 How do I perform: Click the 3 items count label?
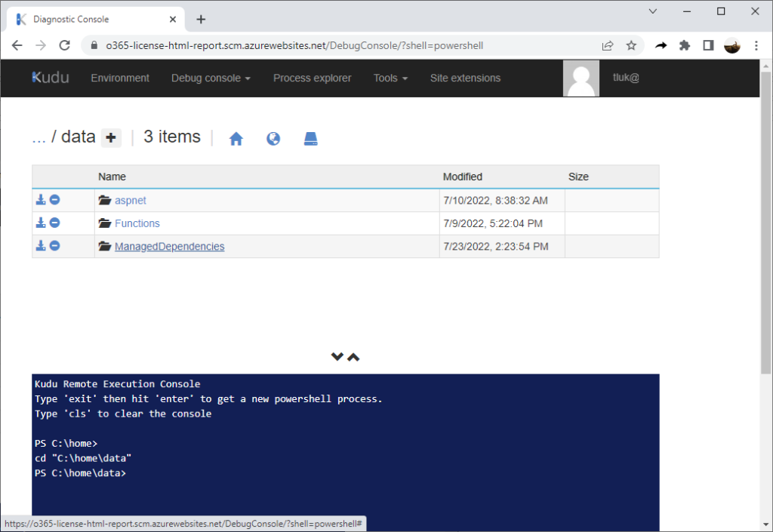[x=172, y=137]
